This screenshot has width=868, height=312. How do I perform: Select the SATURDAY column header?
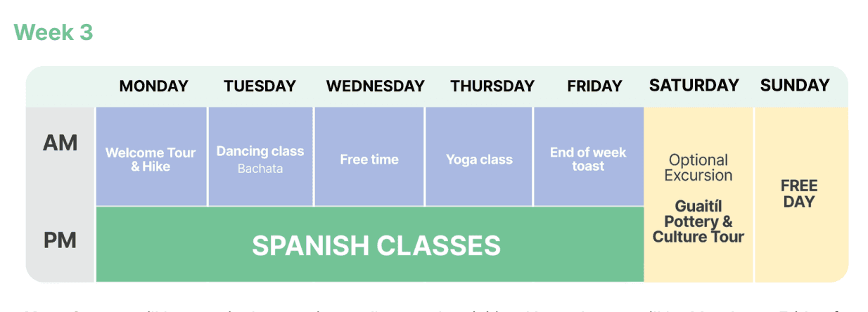click(x=694, y=86)
